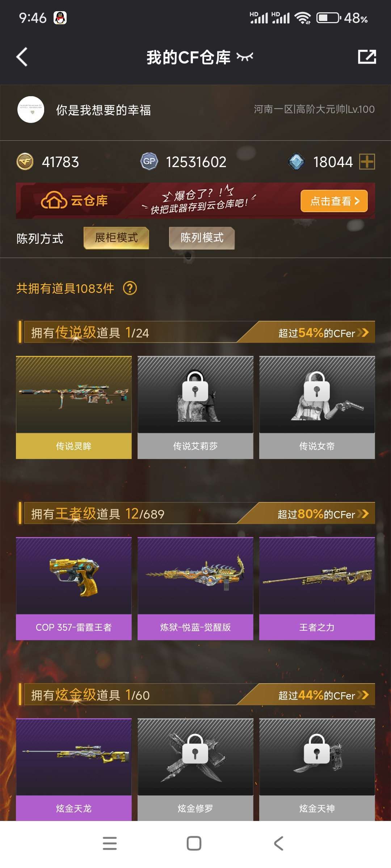Tap the Android recent apps menu button
This screenshot has width=391, height=868.
click(x=110, y=843)
